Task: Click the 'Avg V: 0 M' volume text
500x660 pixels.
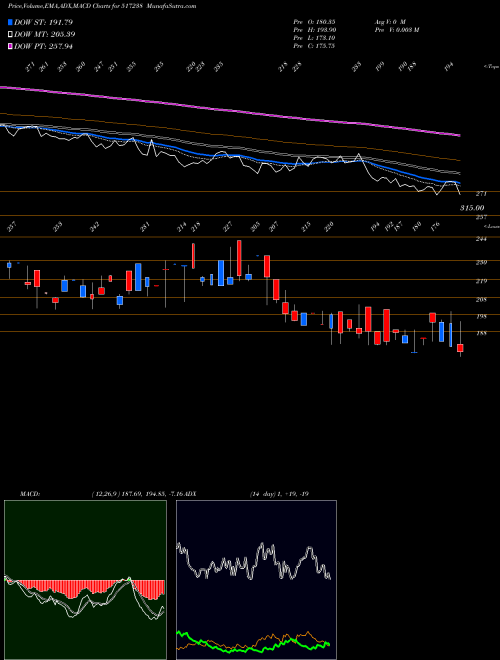Action: click(x=389, y=21)
